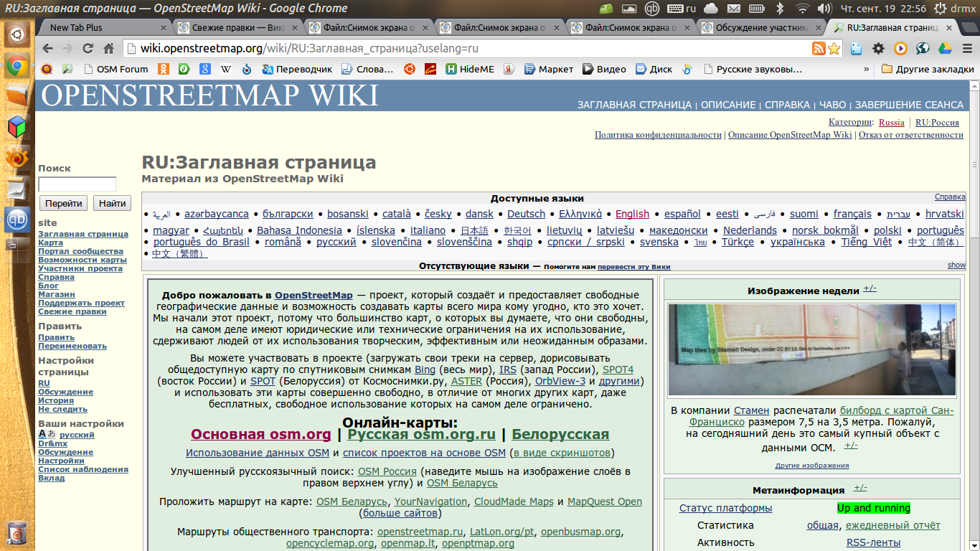
Task: Open the Wikipedia W bookmark
Action: pyautogui.click(x=225, y=70)
